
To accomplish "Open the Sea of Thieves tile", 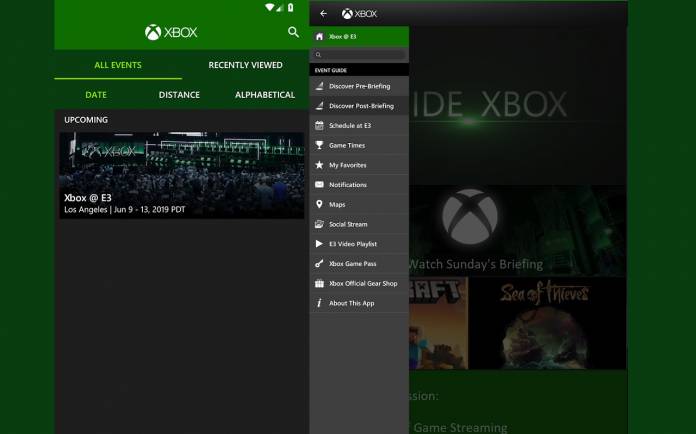I will [547, 323].
